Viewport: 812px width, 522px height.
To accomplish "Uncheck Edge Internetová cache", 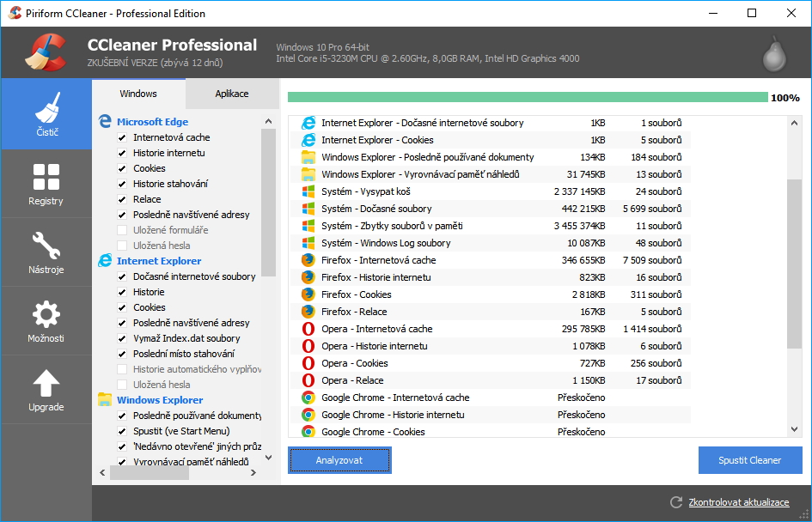I will point(122,137).
